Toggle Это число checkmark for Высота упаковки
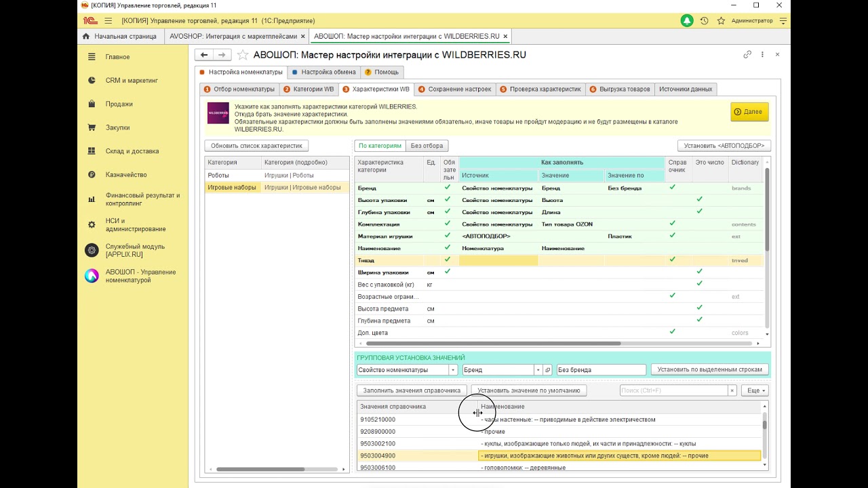868x488 pixels. 700,200
